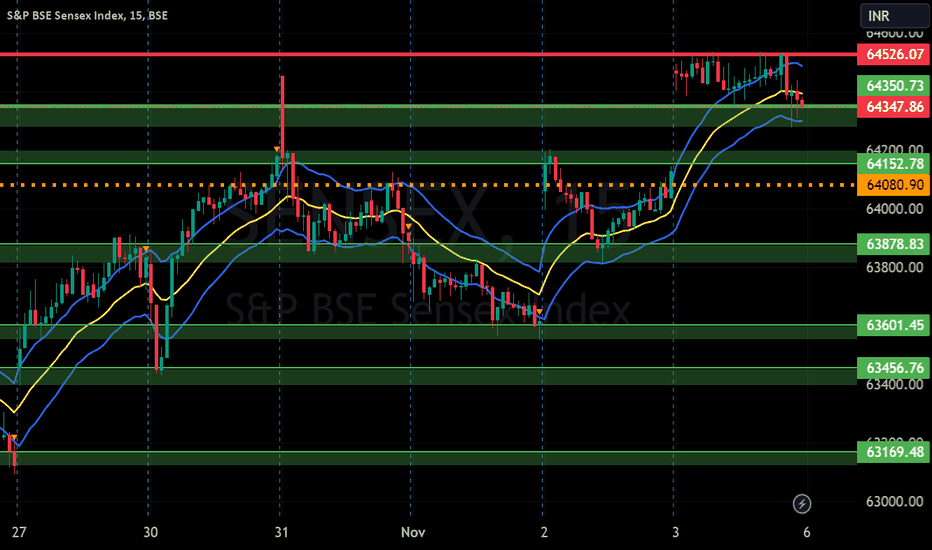Click date label 3 on time axis
This screenshot has width=932, height=550.
tap(675, 532)
